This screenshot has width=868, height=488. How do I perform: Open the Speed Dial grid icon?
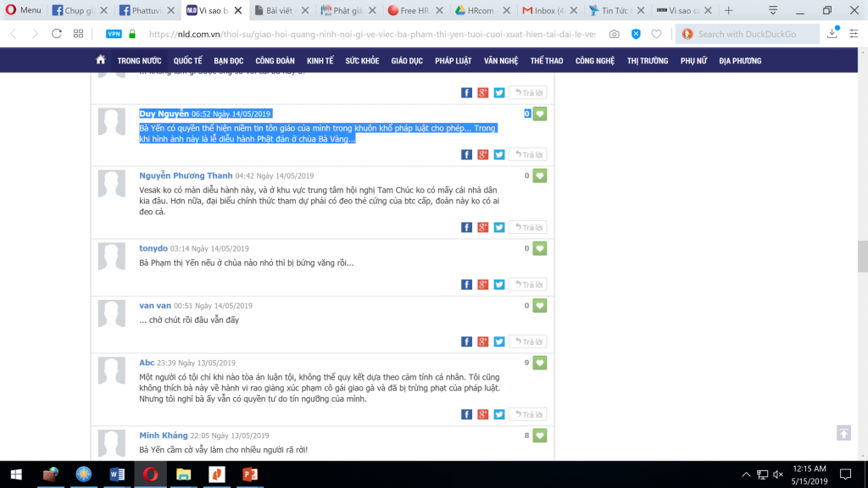tap(78, 34)
